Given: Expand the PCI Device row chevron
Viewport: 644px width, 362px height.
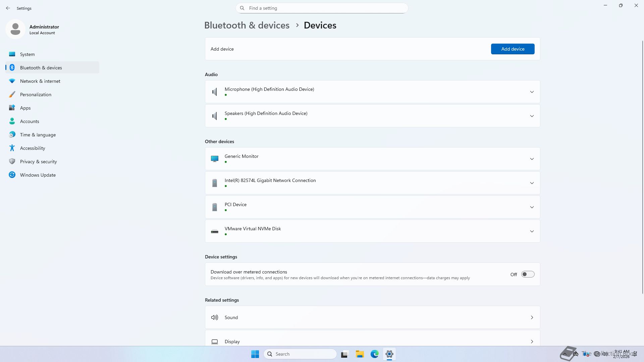Looking at the screenshot, I should click(532, 207).
